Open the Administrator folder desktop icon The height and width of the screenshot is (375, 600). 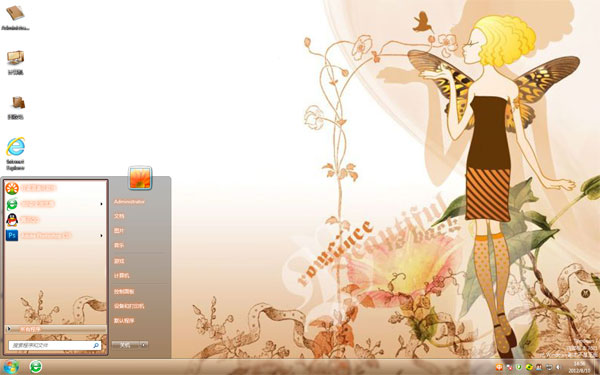15,18
